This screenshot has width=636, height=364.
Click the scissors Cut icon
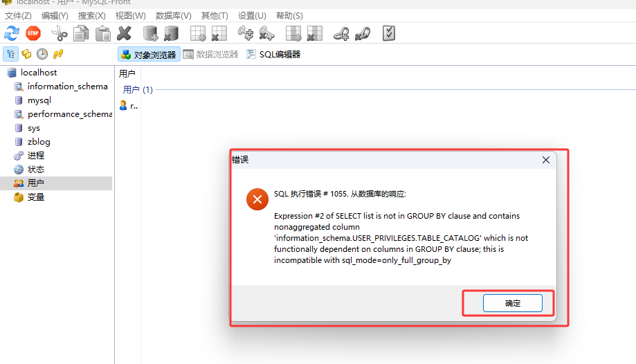[60, 33]
